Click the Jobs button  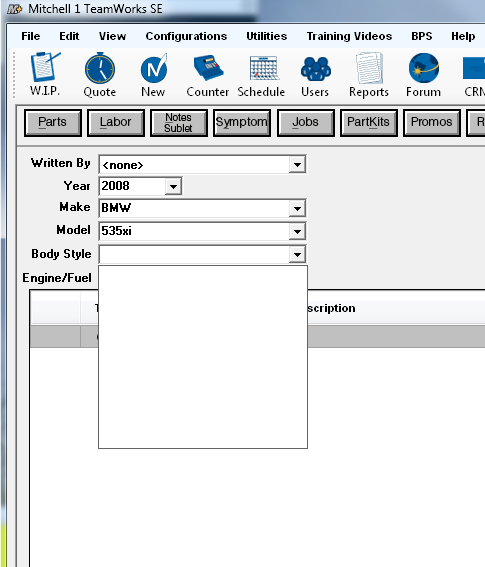tap(306, 123)
